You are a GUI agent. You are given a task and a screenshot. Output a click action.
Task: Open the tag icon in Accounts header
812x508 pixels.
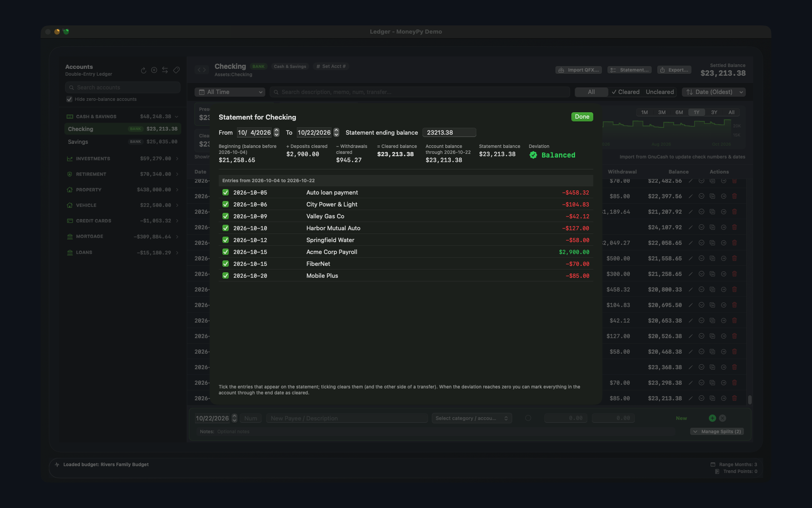(x=177, y=70)
